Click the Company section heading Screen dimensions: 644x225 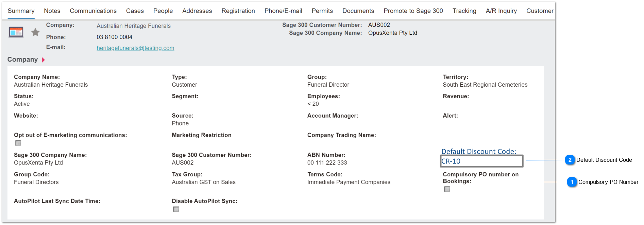(x=22, y=59)
